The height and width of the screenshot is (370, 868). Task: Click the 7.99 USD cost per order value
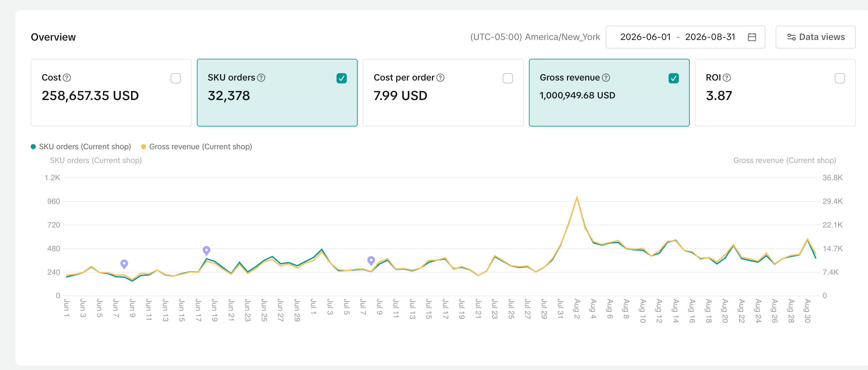[x=400, y=96]
